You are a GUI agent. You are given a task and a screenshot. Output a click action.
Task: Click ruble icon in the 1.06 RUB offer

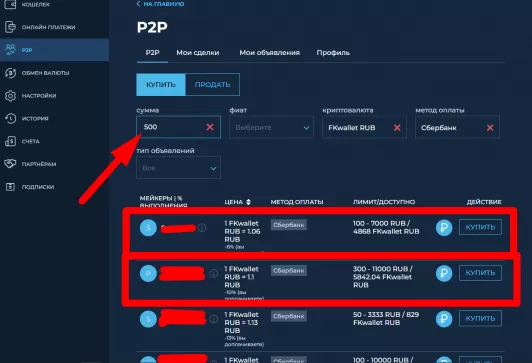point(444,228)
